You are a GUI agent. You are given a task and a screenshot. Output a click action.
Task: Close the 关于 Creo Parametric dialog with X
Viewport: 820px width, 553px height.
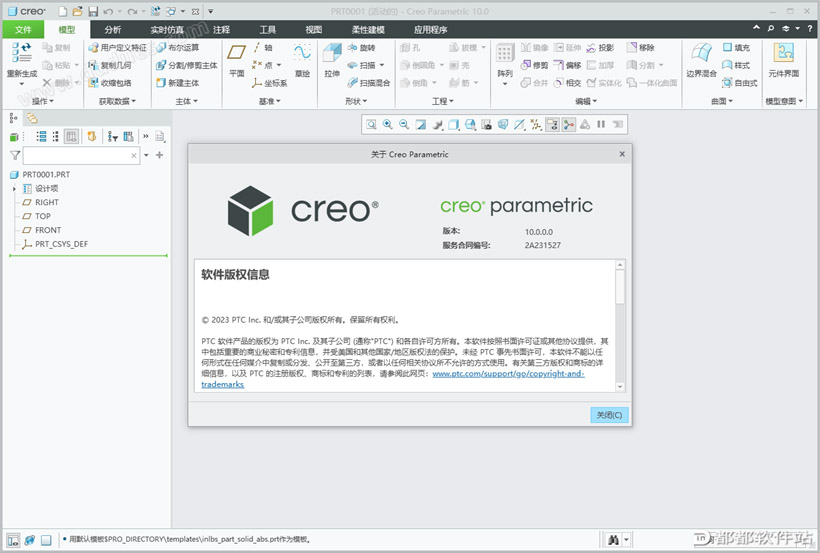pos(622,154)
